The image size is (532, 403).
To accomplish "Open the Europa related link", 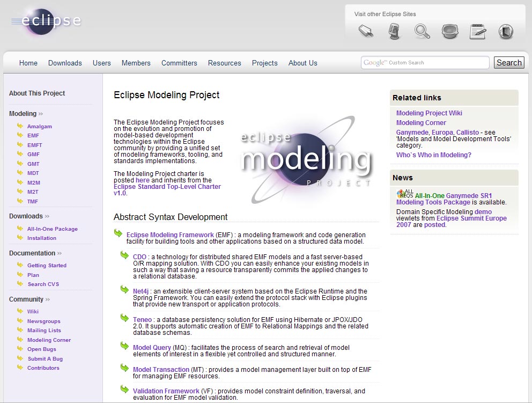I will (x=442, y=133).
